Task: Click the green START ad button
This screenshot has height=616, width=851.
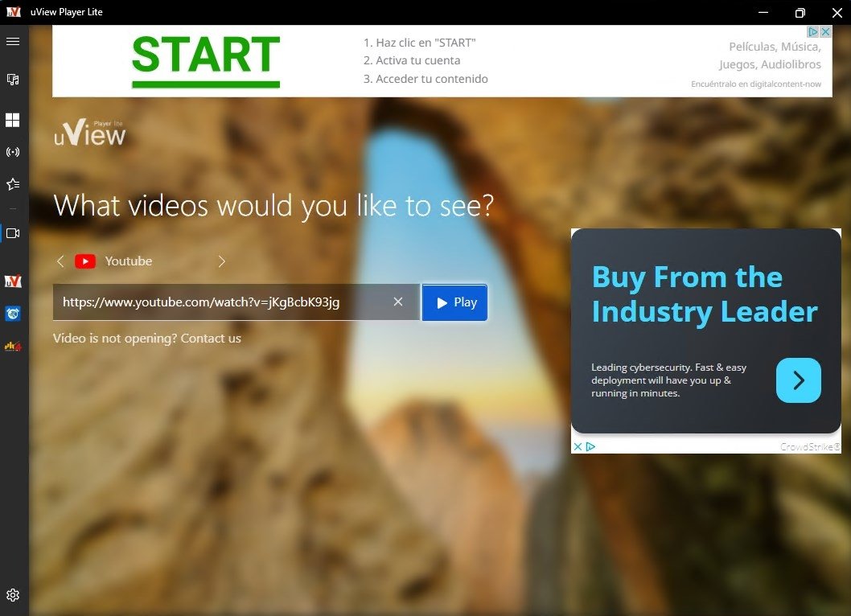Action: coord(206,60)
